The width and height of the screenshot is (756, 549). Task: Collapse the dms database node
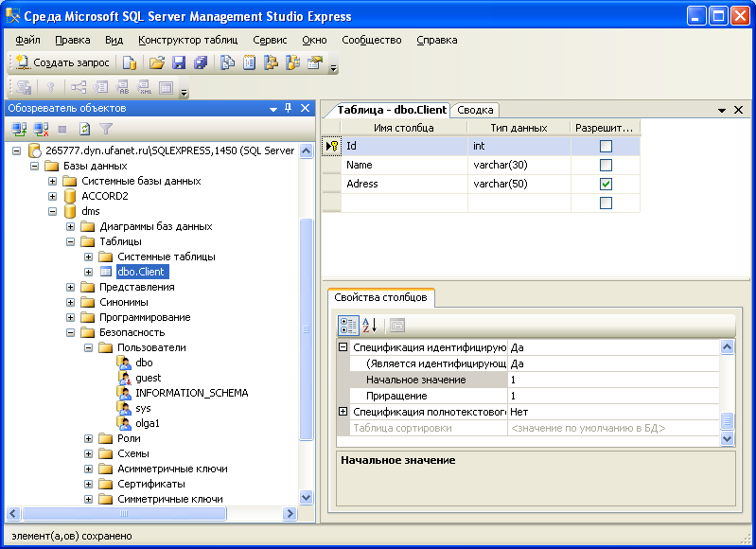(53, 211)
